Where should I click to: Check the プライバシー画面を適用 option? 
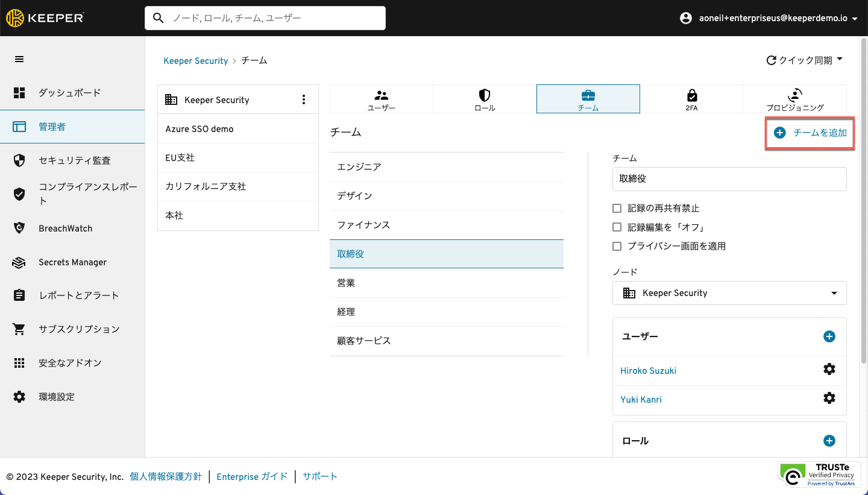click(x=617, y=246)
